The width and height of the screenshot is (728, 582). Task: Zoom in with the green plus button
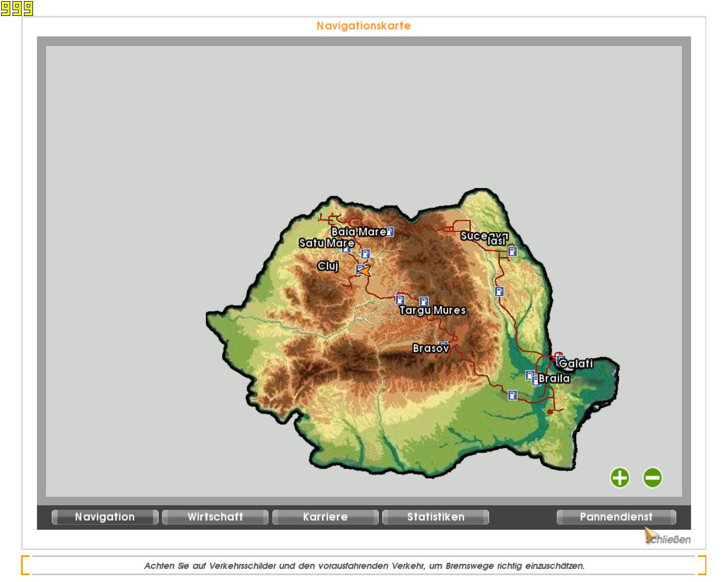pos(620,477)
